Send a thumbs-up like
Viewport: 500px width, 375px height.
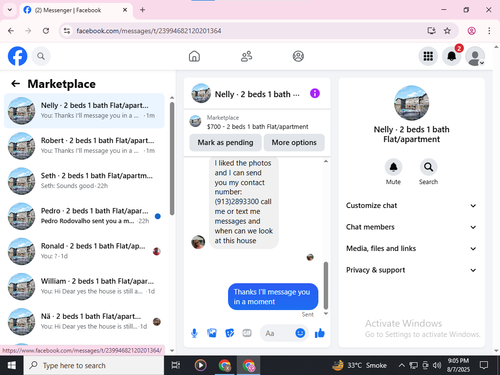[320, 333]
